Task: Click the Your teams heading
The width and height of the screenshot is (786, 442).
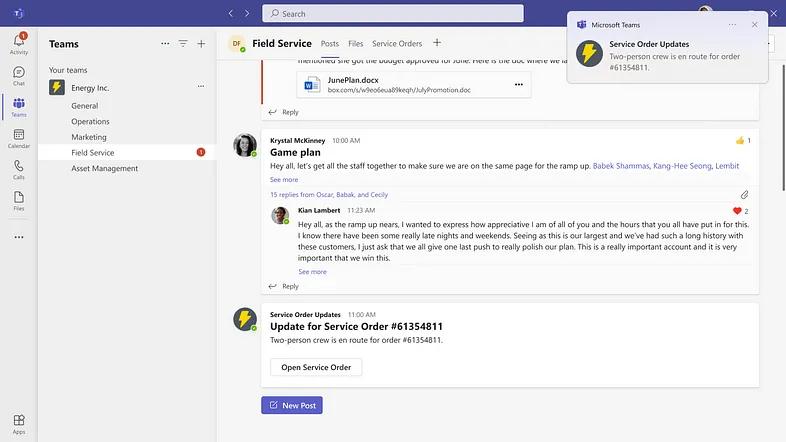Action: tap(68, 70)
